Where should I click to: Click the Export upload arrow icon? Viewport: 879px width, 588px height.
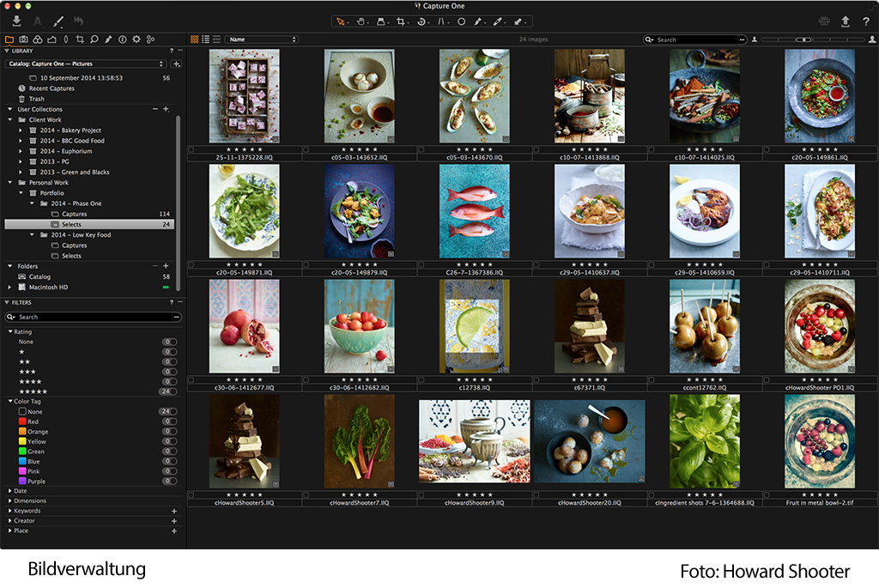(845, 21)
